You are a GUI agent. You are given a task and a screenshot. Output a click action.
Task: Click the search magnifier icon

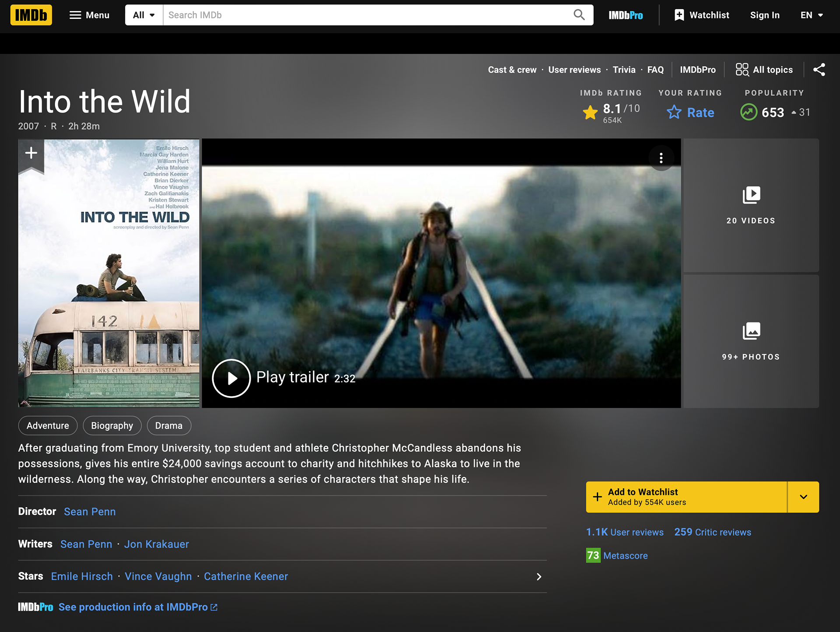click(579, 15)
